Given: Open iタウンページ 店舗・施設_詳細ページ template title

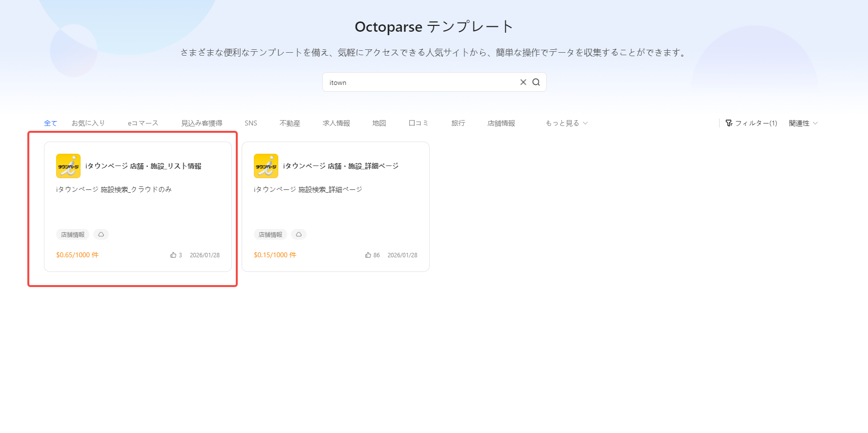Looking at the screenshot, I should click(341, 166).
